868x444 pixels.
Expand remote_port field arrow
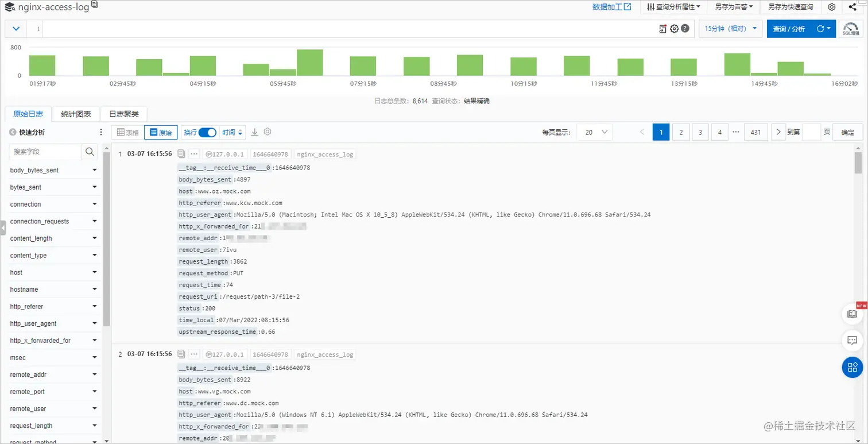click(95, 392)
